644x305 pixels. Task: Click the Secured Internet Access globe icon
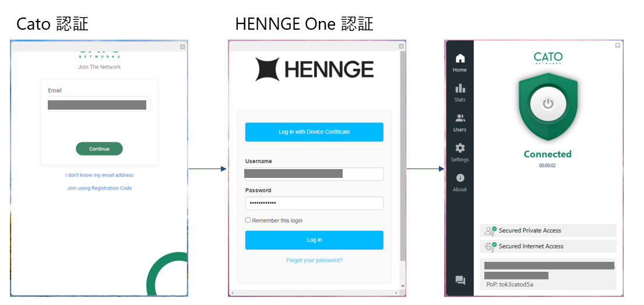[490, 246]
